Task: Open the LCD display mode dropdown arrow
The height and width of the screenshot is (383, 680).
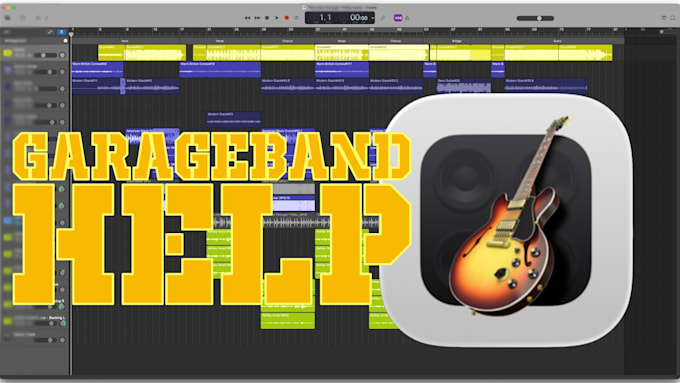Action: [373, 18]
